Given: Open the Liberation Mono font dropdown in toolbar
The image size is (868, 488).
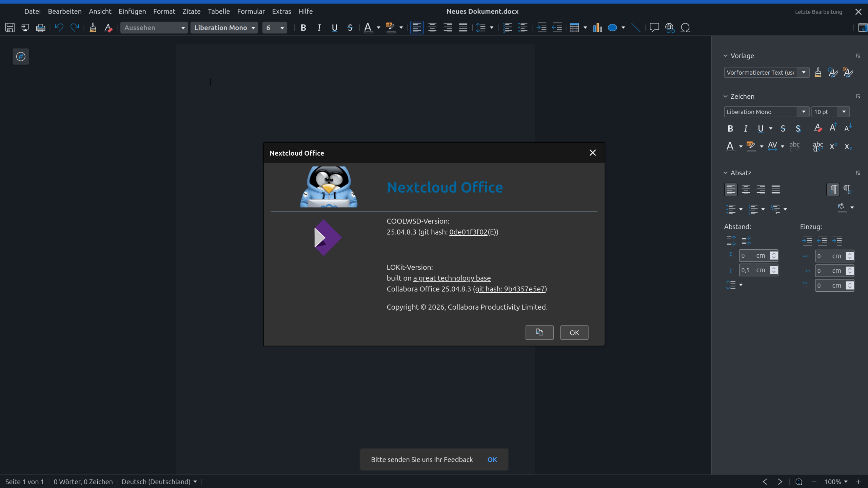Looking at the screenshot, I should tap(253, 28).
